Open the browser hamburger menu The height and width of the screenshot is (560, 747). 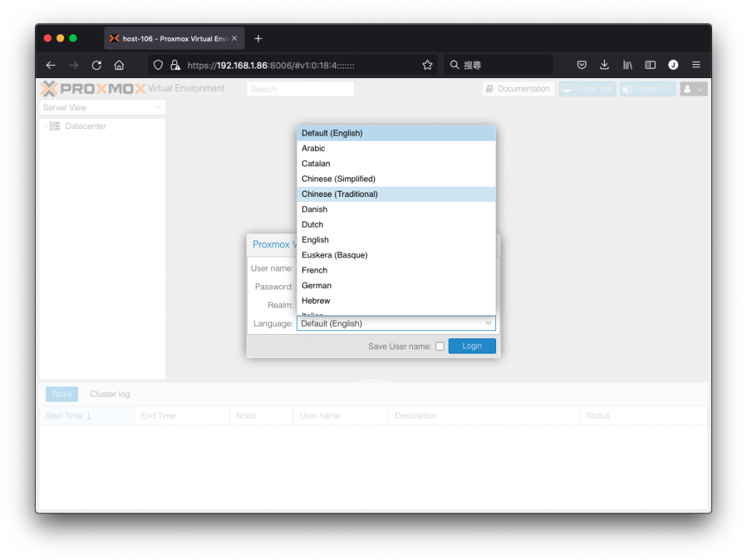(x=696, y=65)
